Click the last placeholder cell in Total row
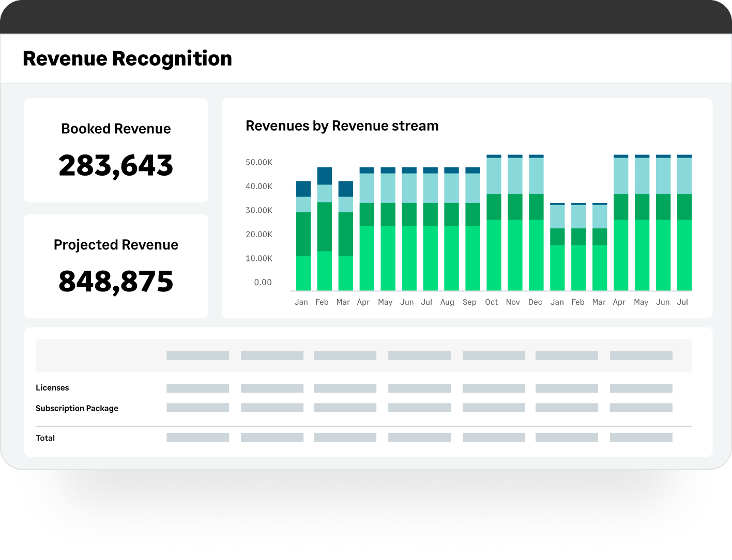Image resolution: width=732 pixels, height=560 pixels. (641, 438)
